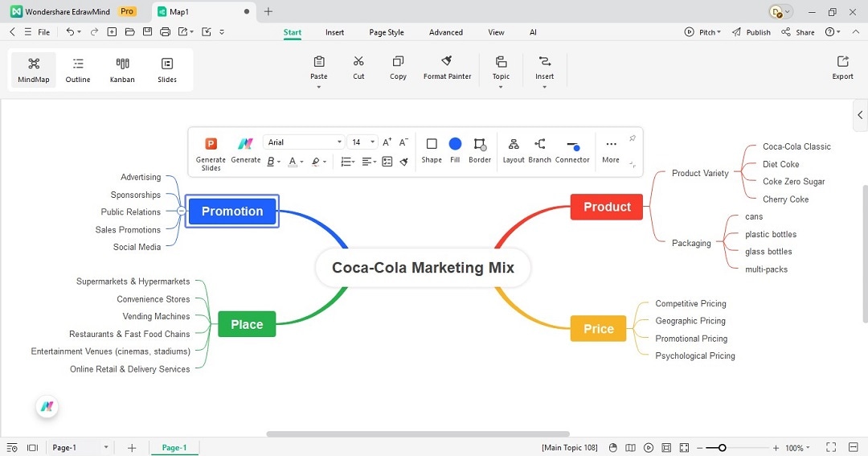Screen dimensions: 868x456
Task: Click the AI Generate icon in floating toolbar
Action: click(245, 144)
